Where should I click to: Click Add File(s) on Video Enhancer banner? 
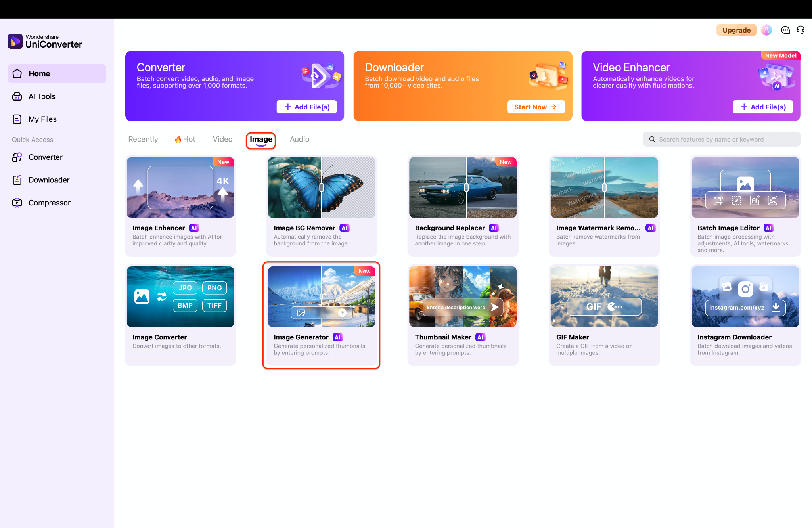click(x=763, y=107)
